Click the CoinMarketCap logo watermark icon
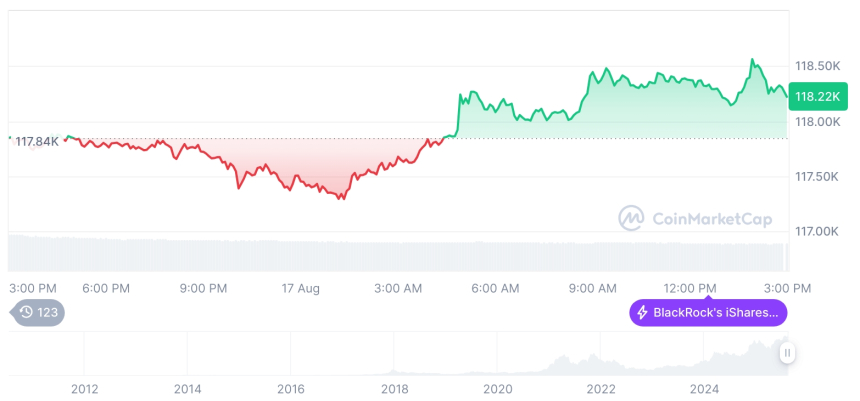Image resolution: width=860 pixels, height=401 pixels. (x=631, y=217)
